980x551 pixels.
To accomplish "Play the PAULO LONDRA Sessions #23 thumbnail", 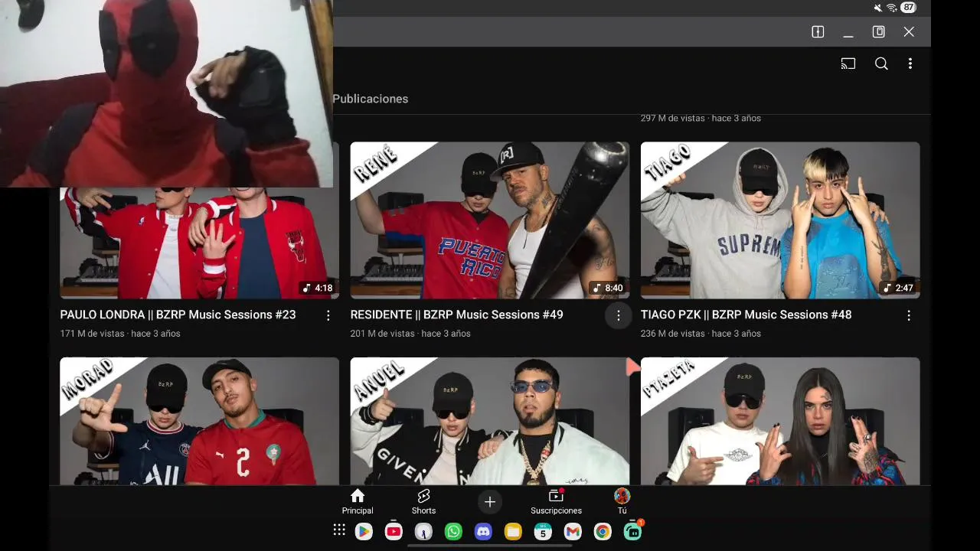I will point(199,243).
